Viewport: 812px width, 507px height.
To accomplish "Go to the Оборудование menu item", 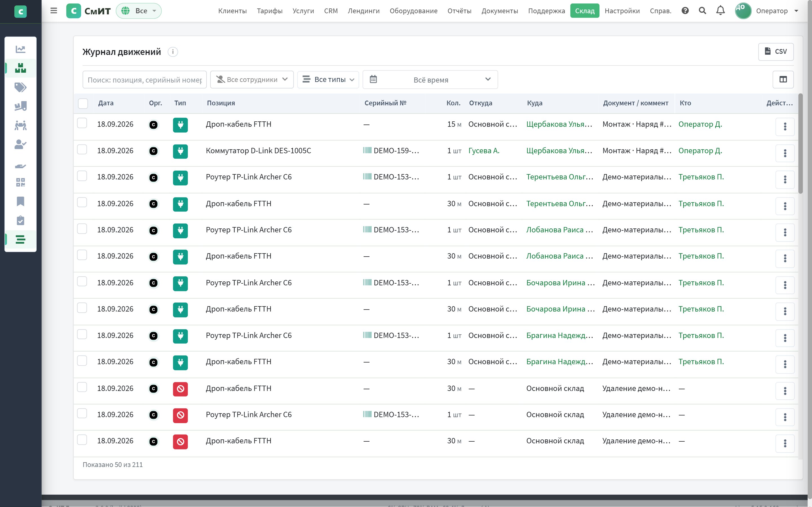I will (x=413, y=11).
